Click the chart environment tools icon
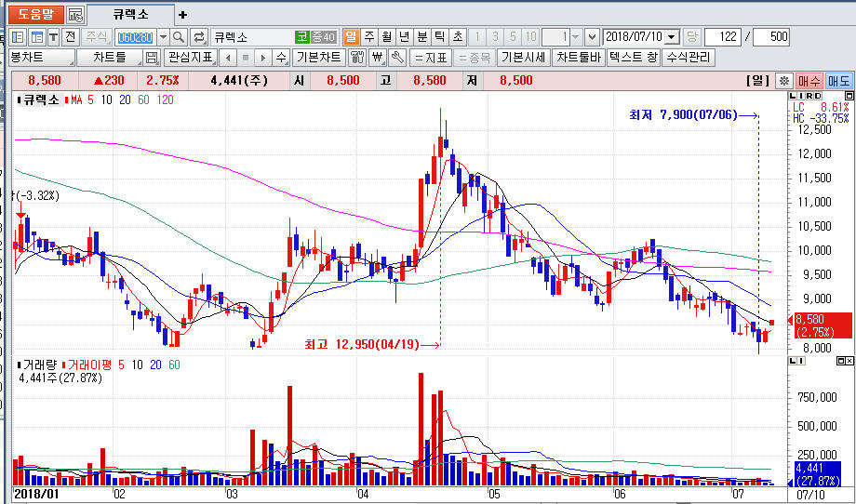 coord(357,58)
